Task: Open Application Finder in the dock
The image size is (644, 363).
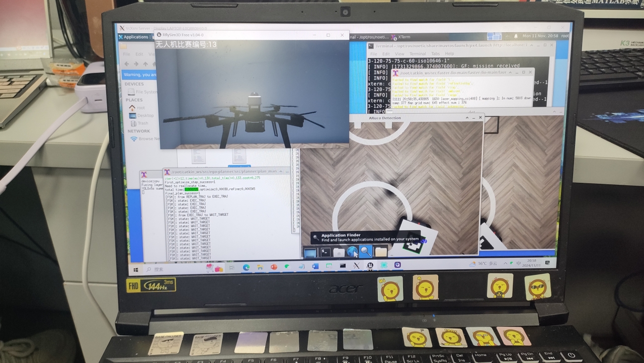Action: [x=366, y=251]
